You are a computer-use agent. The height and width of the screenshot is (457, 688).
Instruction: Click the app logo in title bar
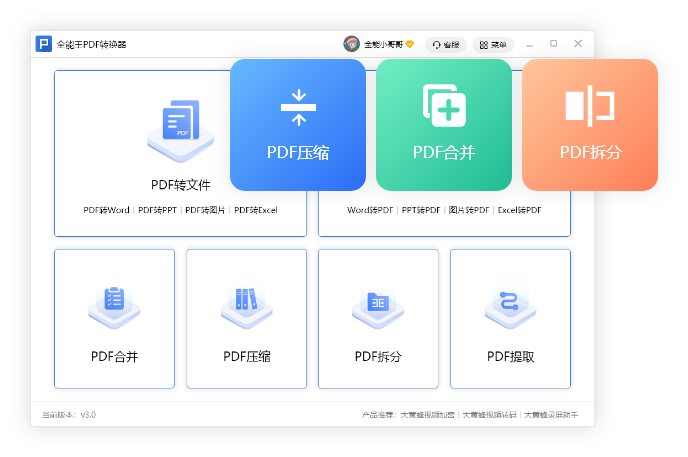coord(43,44)
